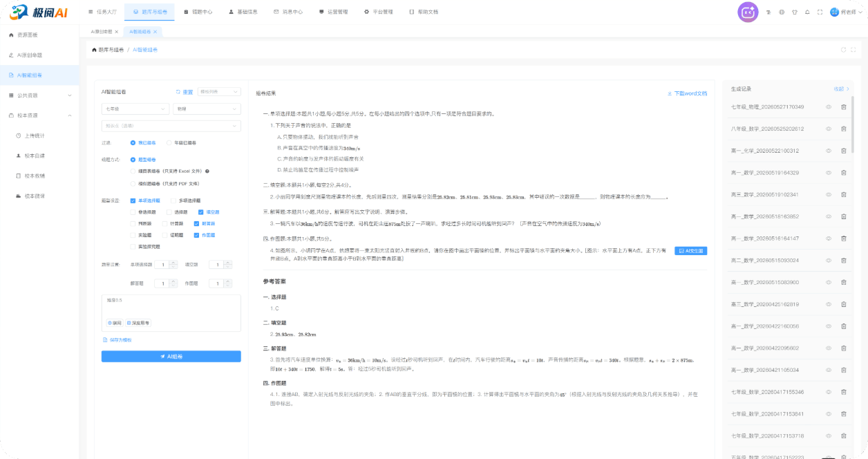Open 消息中心 in top navigation
The width and height of the screenshot is (868, 459).
(287, 12)
